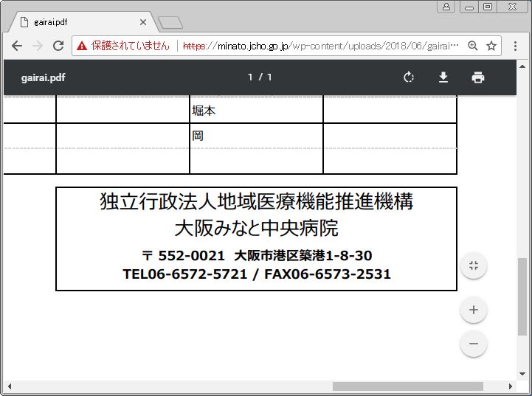Rotate the PDF clockwise

click(409, 77)
